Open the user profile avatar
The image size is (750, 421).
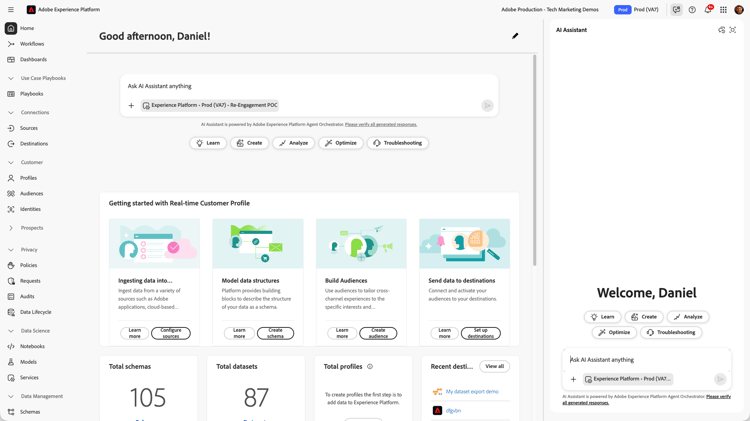(x=739, y=10)
